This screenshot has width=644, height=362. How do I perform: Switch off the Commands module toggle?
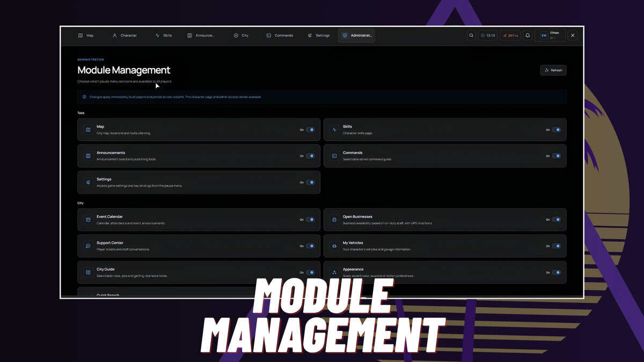pos(557,156)
